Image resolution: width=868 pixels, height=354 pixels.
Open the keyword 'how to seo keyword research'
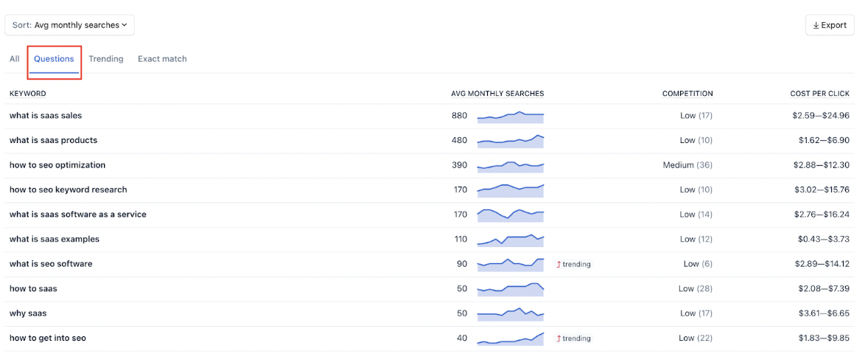tap(68, 190)
